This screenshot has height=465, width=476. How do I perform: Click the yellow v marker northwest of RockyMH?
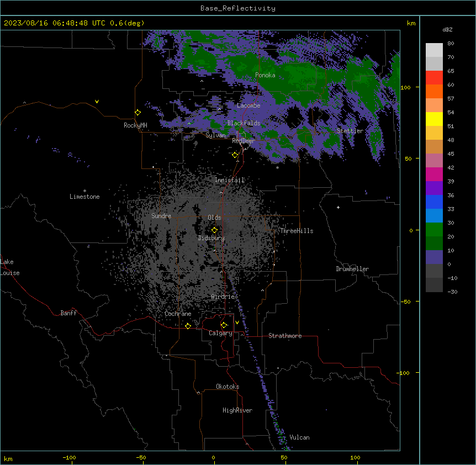coord(97,102)
